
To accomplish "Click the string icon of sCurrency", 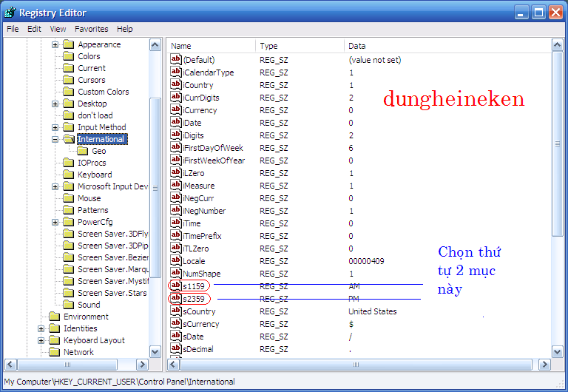I will pos(176,323).
